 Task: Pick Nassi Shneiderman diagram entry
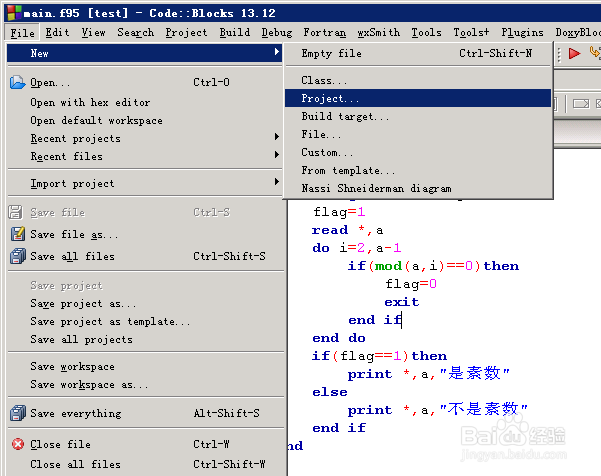[x=376, y=188]
